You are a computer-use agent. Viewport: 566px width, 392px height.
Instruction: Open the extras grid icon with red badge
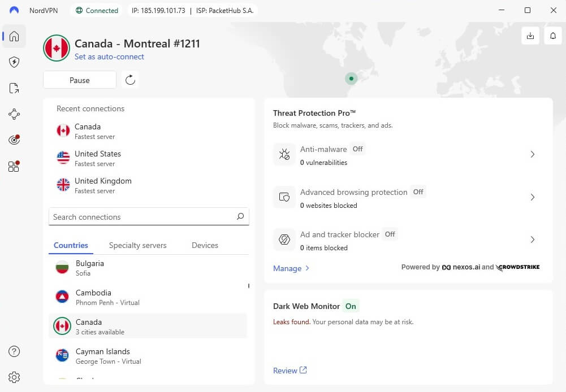tap(14, 166)
